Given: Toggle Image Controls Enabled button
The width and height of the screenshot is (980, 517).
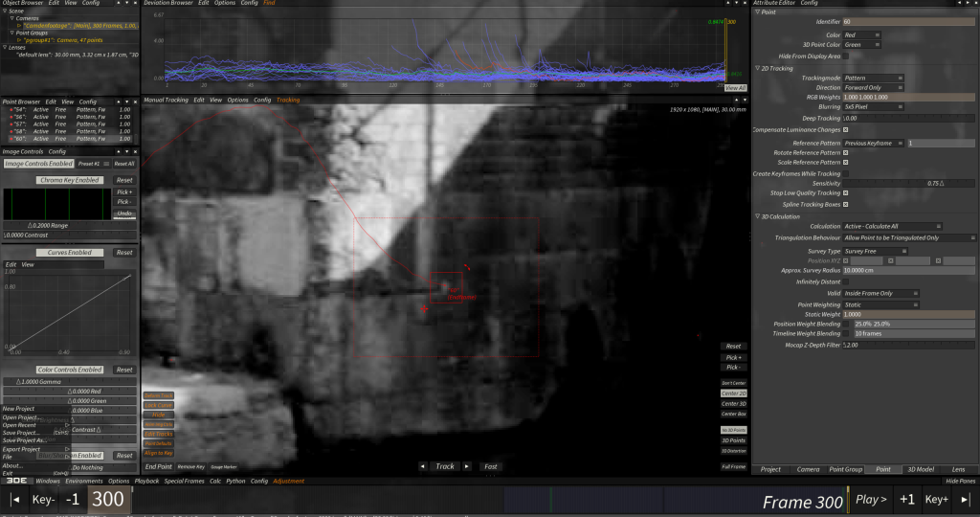Looking at the screenshot, I should tap(38, 164).
